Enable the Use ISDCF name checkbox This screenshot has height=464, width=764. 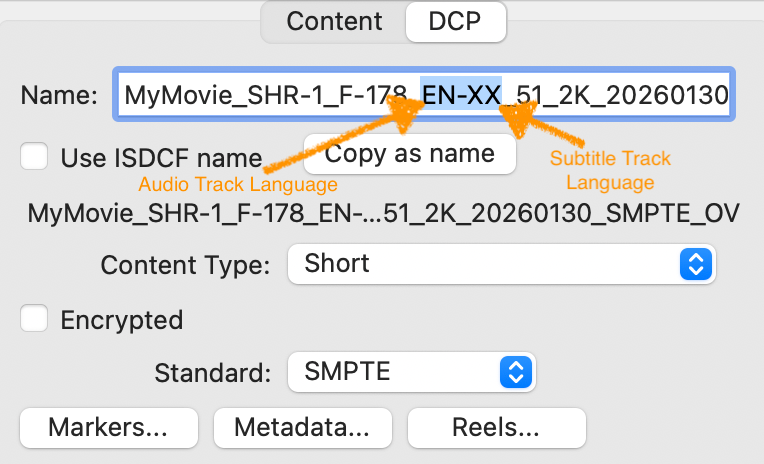pos(36,157)
